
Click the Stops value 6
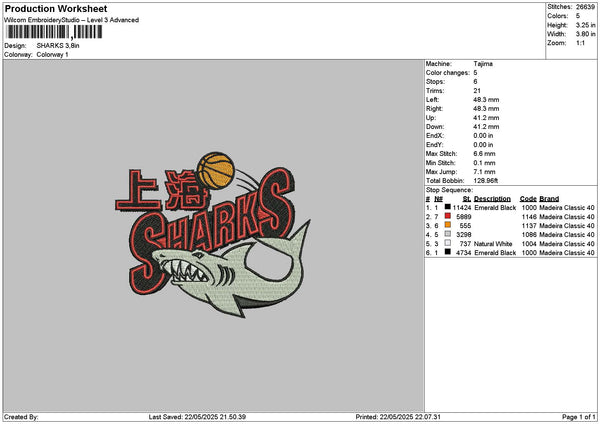pos(475,82)
